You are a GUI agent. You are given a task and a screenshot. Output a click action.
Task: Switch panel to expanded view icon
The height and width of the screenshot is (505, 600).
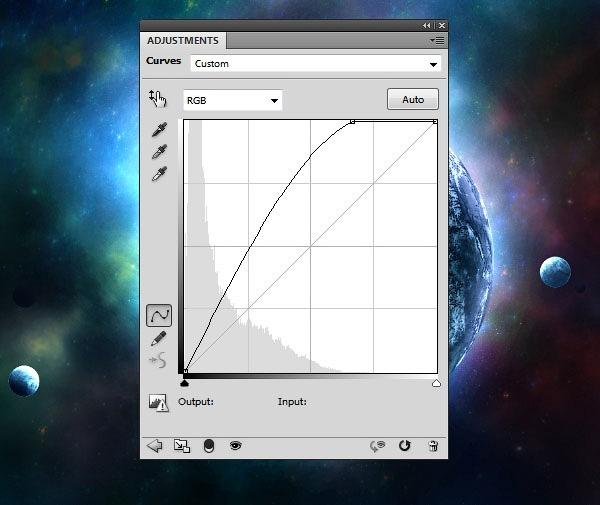[182, 446]
